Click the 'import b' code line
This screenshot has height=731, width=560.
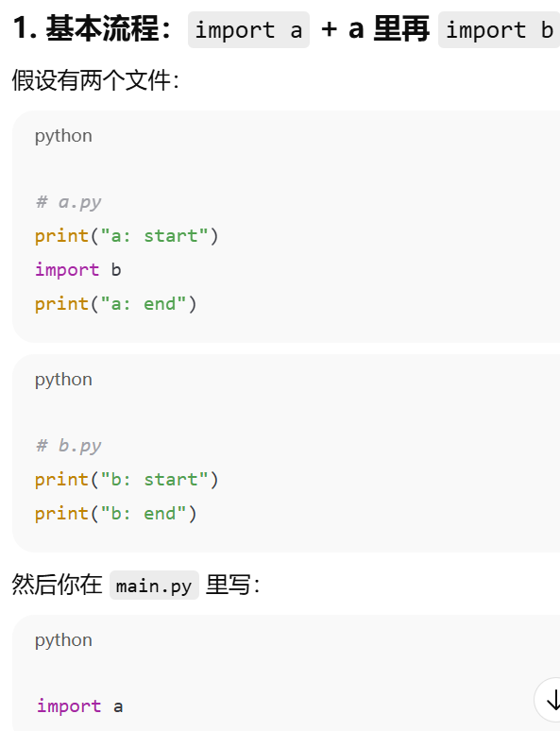pyautogui.click(x=78, y=270)
